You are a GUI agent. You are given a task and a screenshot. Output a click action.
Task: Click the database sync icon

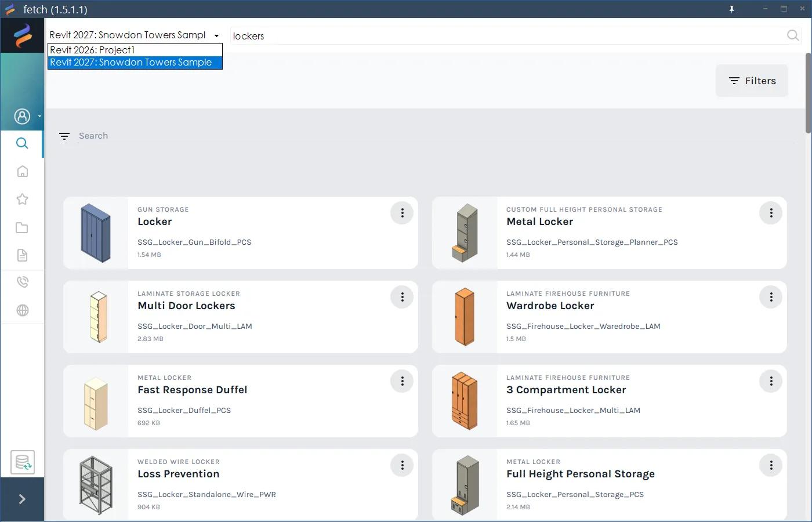click(x=23, y=462)
